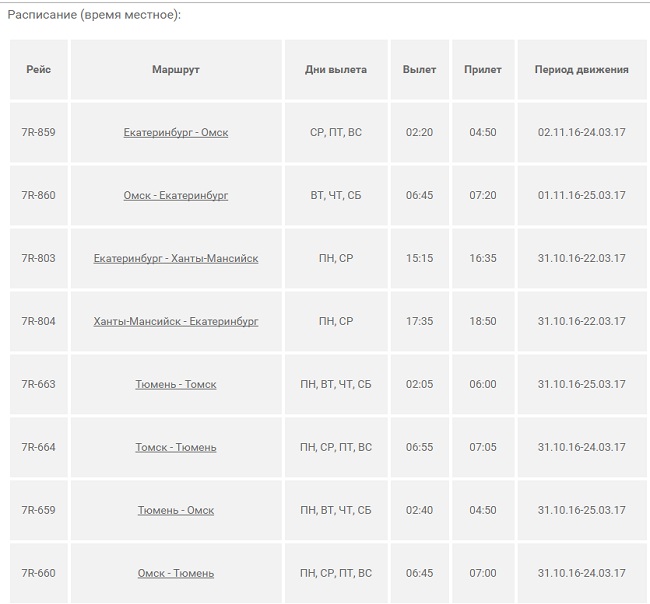Click the Период движения column header
Viewport: 650px width, 604px height.
(582, 70)
